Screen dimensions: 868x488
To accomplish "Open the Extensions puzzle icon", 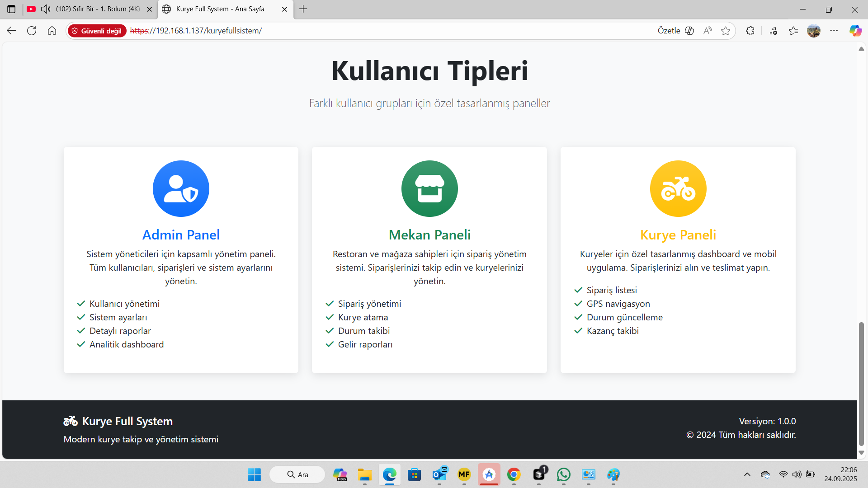I will click(x=750, y=31).
